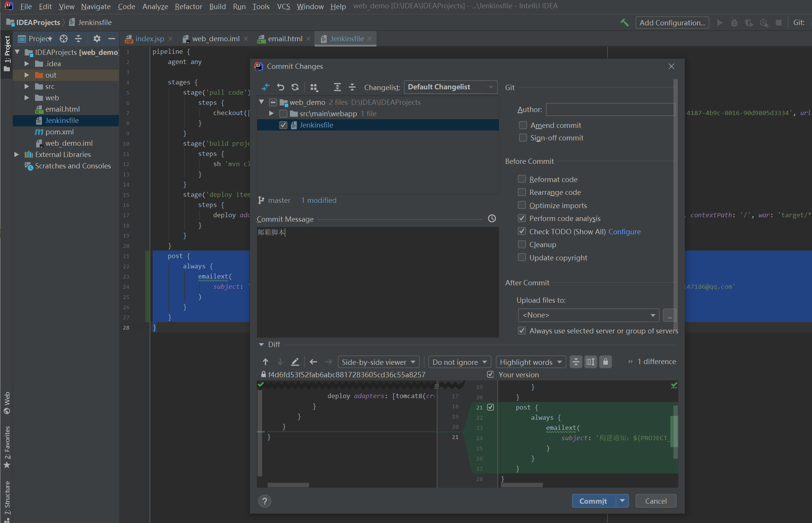Go to previous difference up arrow
812x523 pixels.
point(265,362)
